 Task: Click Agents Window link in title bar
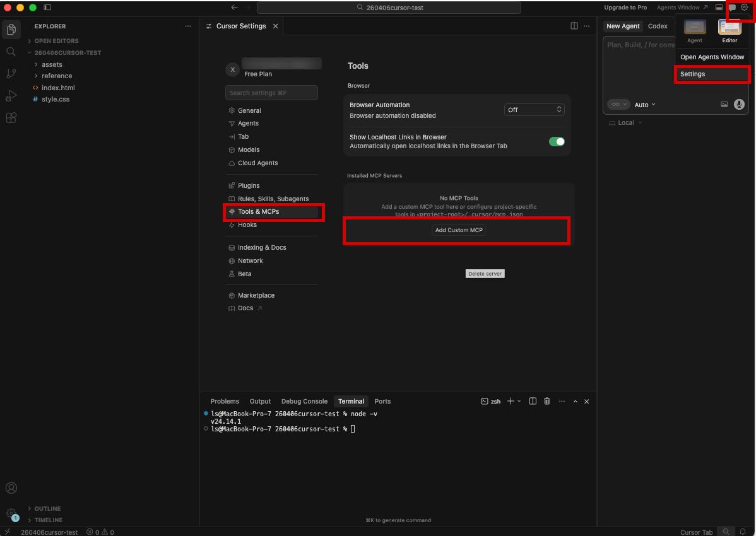[682, 7]
